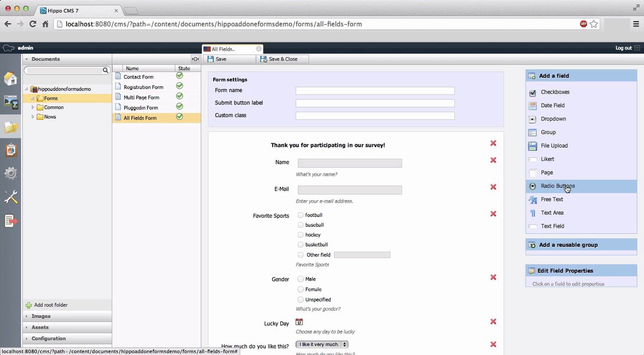644x355 pixels.
Task: Click the Form name input field
Action: pos(375,91)
